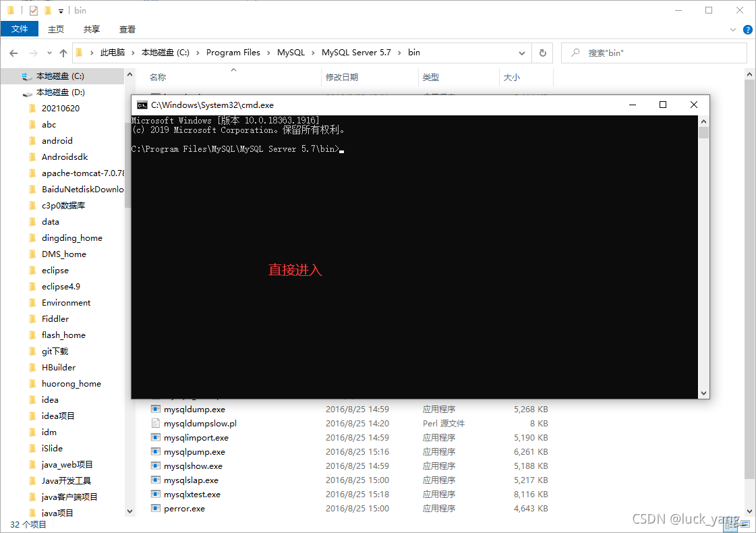Sort files by 修改日期 column
The height and width of the screenshot is (533, 756).
(342, 77)
